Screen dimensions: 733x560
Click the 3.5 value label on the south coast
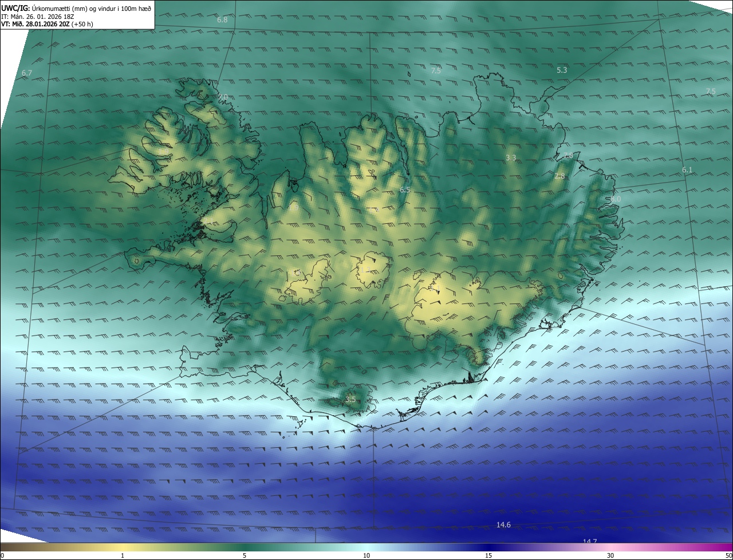[350, 399]
